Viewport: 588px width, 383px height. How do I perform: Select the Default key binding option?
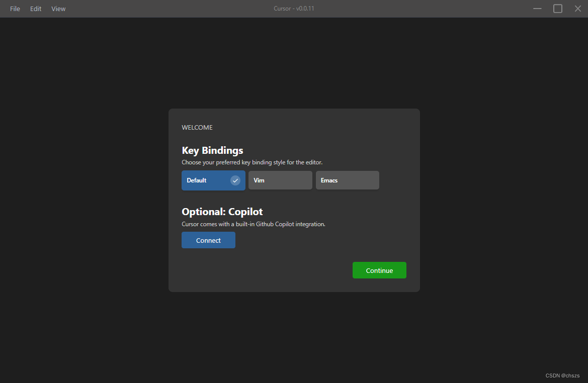tap(213, 180)
